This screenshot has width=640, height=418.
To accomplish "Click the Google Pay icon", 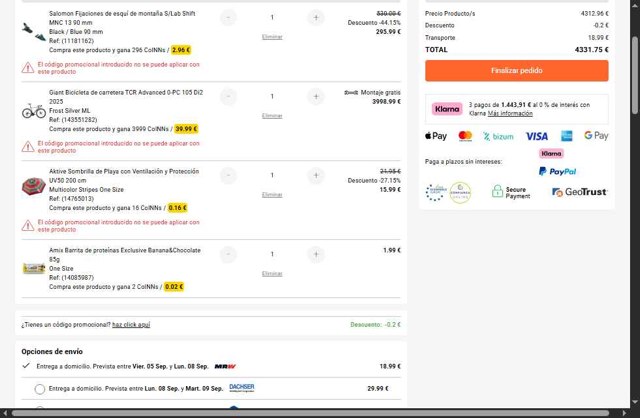I will pyautogui.click(x=596, y=136).
